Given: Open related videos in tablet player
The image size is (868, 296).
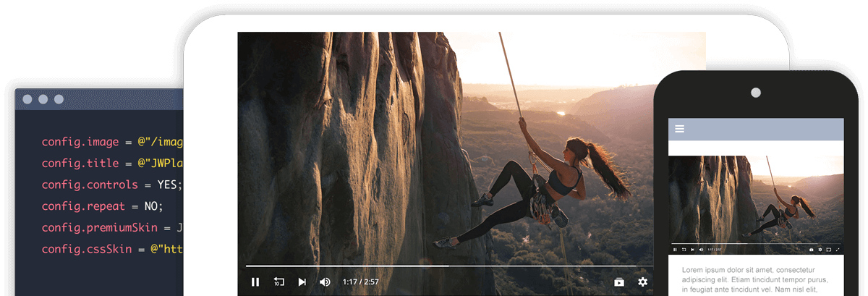Looking at the screenshot, I should click(x=619, y=282).
